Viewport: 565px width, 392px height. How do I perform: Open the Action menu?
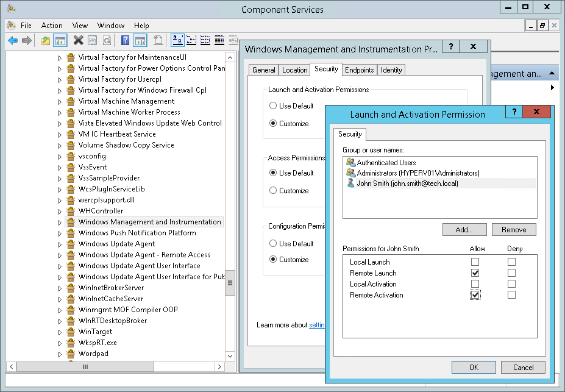[52, 26]
